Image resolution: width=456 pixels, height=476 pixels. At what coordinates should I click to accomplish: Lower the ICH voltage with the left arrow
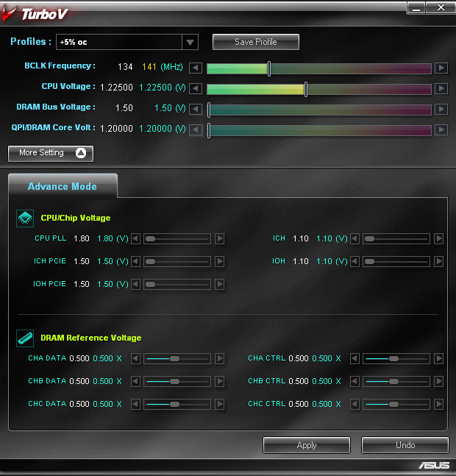point(355,238)
